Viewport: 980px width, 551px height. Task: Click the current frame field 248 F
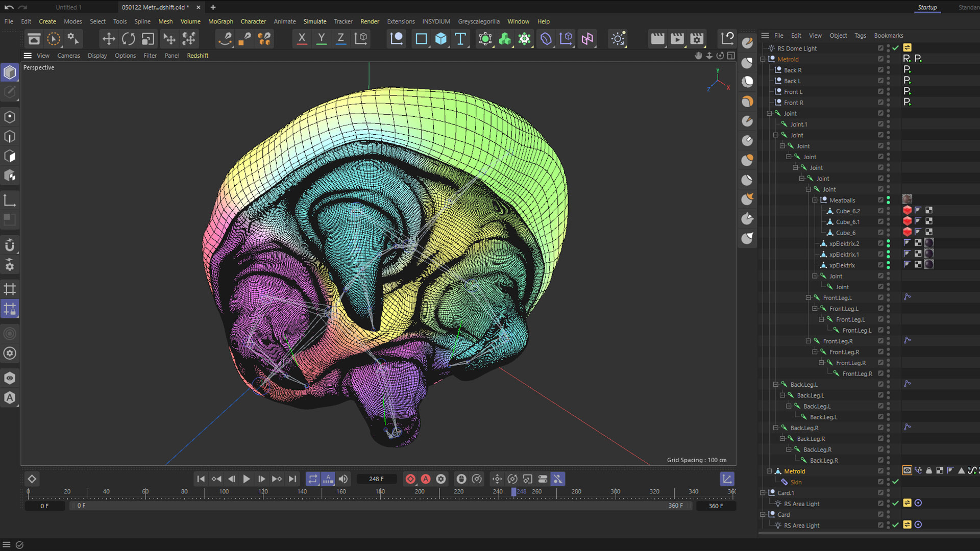376,479
